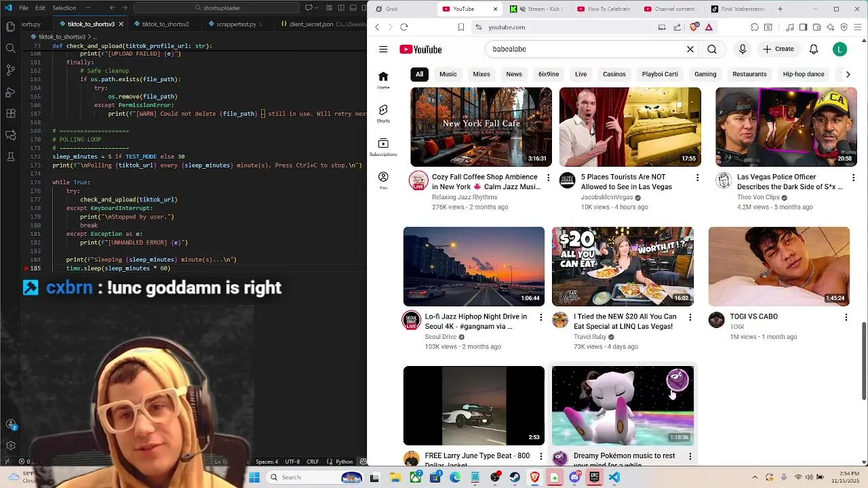Open YouTube account avatar L
Image resolution: width=868 pixels, height=488 pixels.
[840, 49]
